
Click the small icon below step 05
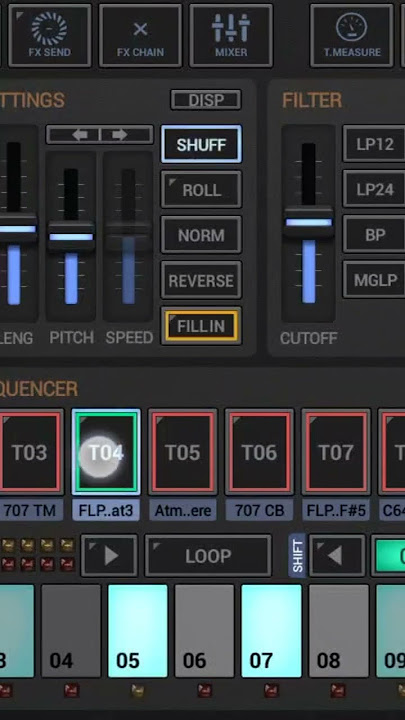[x=138, y=690]
